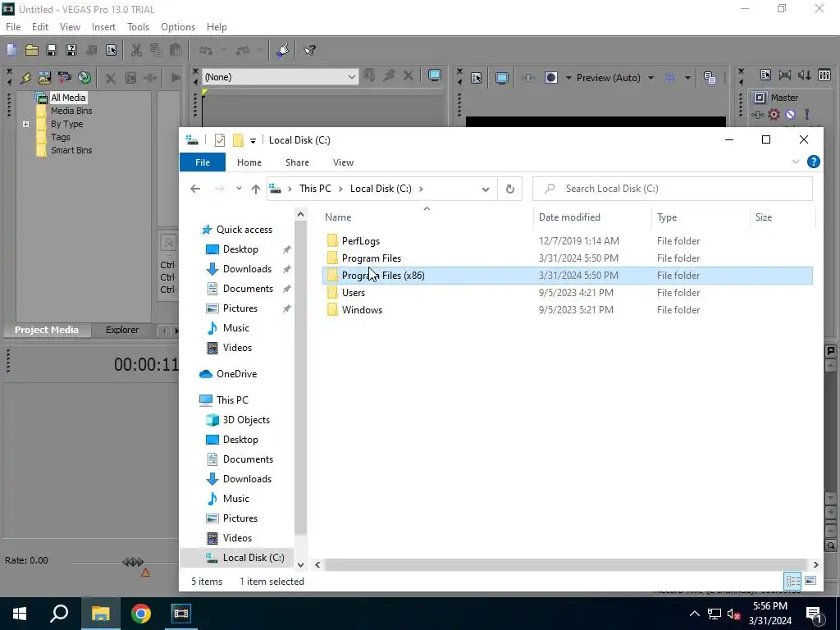Open the recent locations dropdown arrow
840x630 pixels.
[x=239, y=189]
